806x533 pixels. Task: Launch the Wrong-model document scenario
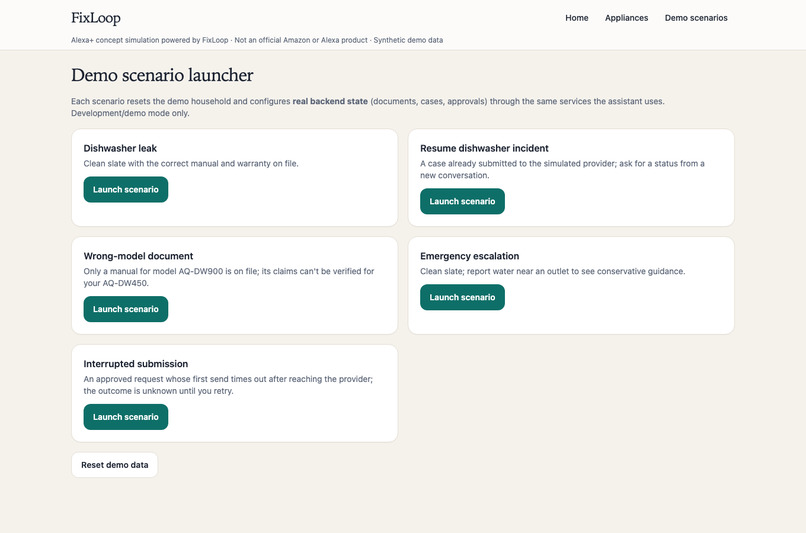pos(126,309)
